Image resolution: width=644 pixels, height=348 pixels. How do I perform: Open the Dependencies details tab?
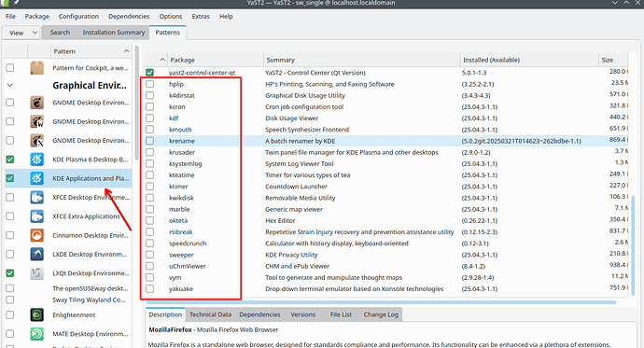point(259,314)
